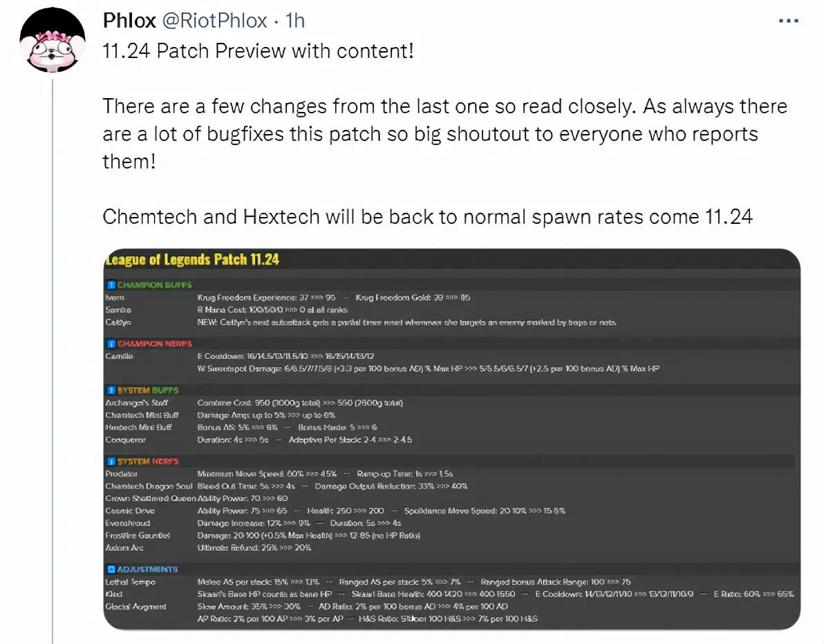Viewport: 824px width, 644px height.
Task: Click the blue icon beside Adjustments
Action: tap(111, 569)
